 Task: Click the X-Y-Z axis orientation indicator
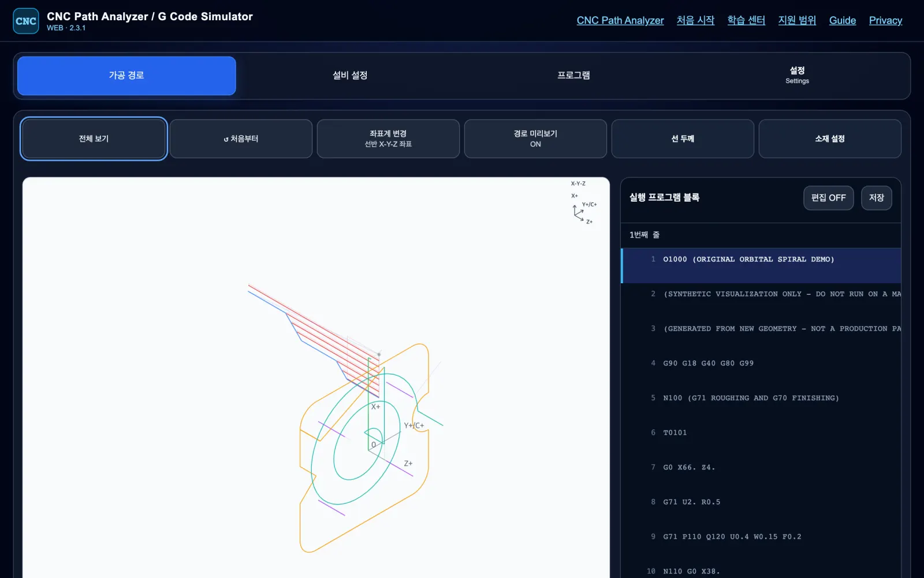583,202
